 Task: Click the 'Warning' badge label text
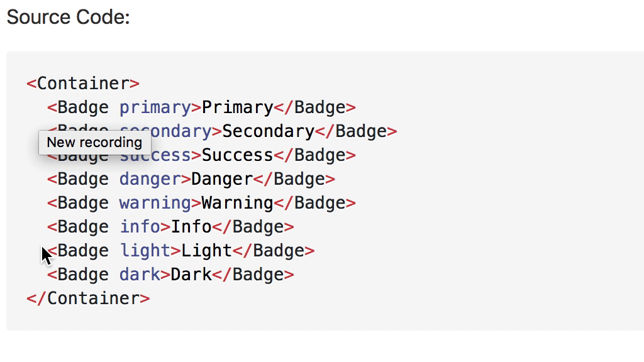[x=238, y=203]
